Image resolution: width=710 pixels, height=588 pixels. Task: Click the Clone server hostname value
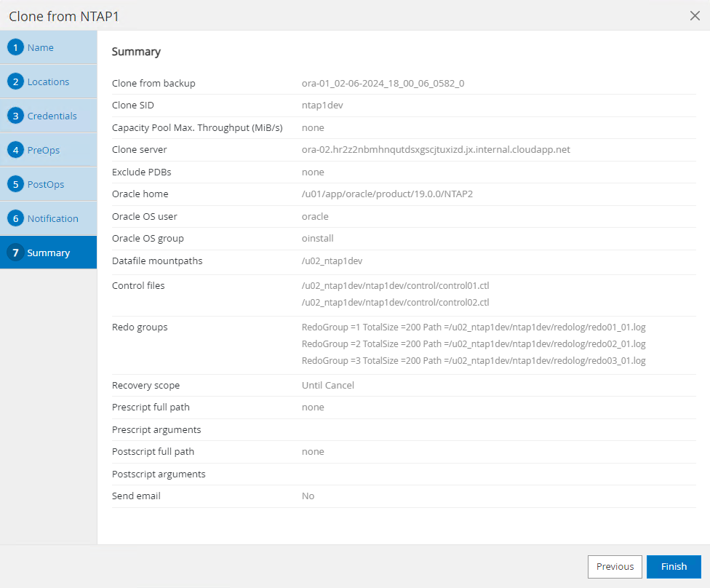(x=436, y=150)
